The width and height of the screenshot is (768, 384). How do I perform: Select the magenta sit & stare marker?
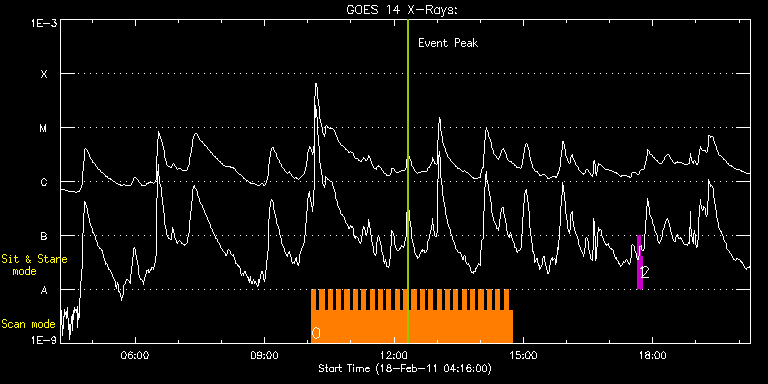pyautogui.click(x=640, y=262)
